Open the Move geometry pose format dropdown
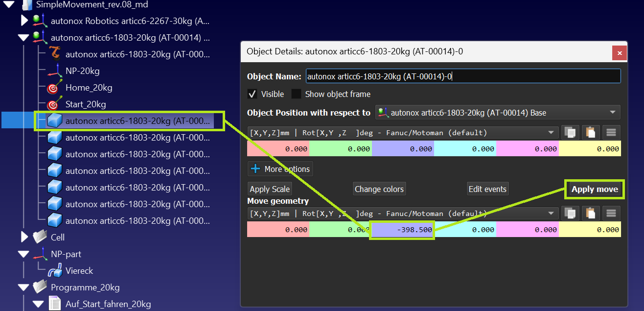 [x=403, y=213]
